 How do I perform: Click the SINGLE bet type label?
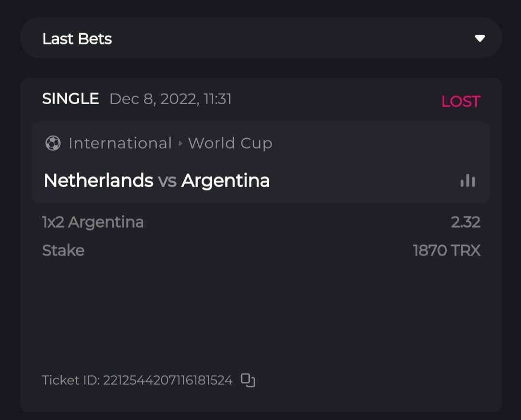[x=70, y=99]
